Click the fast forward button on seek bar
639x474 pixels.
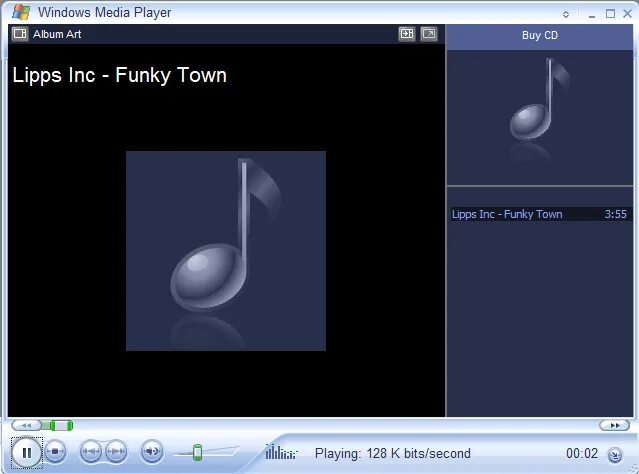(615, 425)
